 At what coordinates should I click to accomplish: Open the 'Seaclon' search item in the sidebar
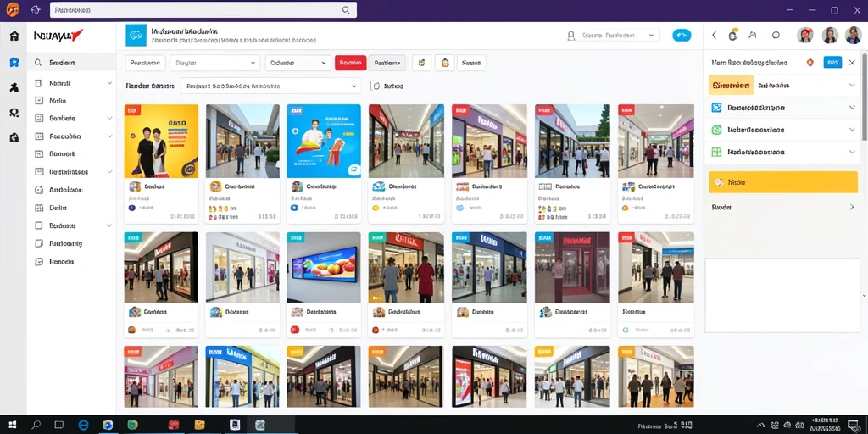click(x=71, y=63)
